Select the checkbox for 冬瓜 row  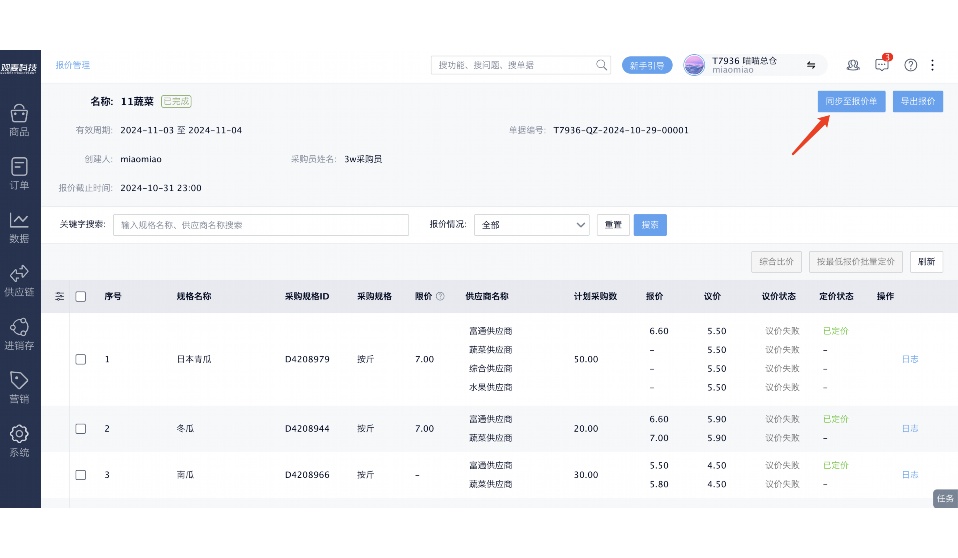click(x=81, y=428)
